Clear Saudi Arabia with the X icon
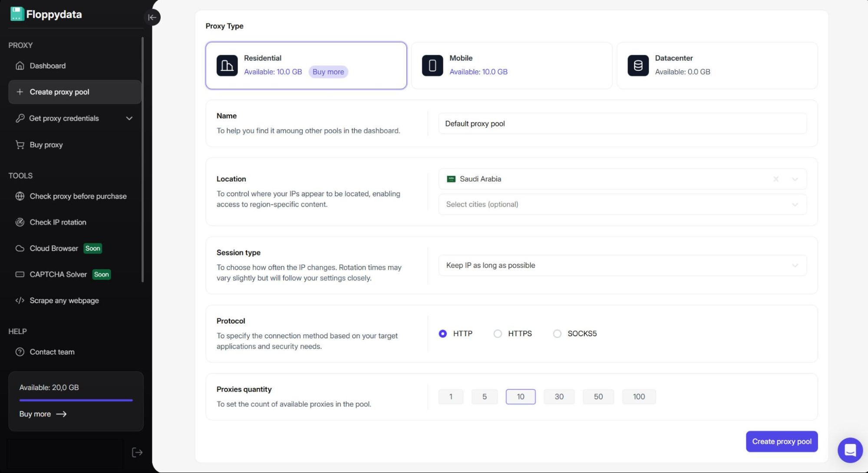The image size is (868, 473). coord(776,179)
